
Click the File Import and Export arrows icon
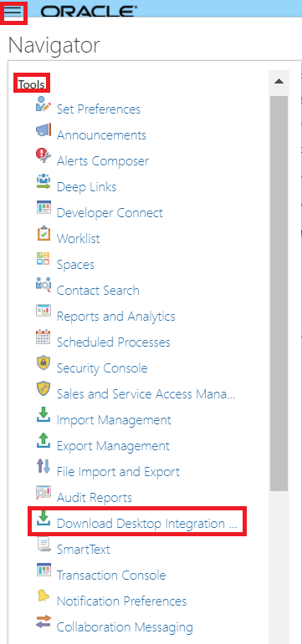(x=44, y=466)
